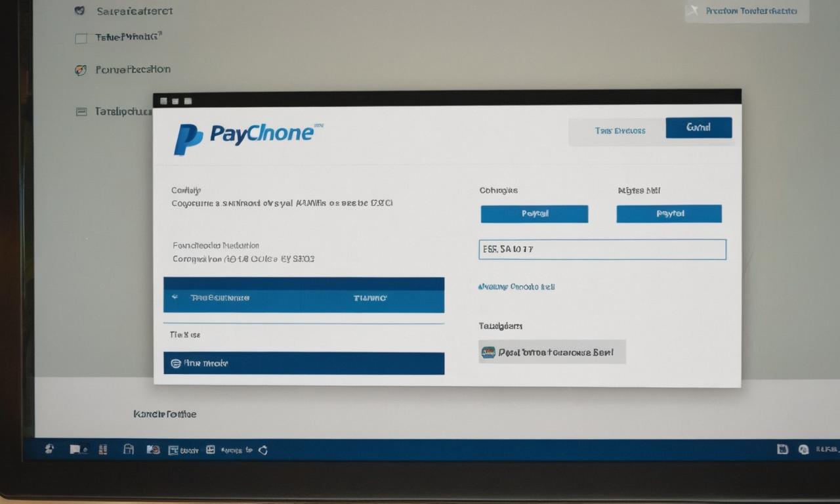
Task: Open the Bucdr taskbar item
Action: pos(184,450)
